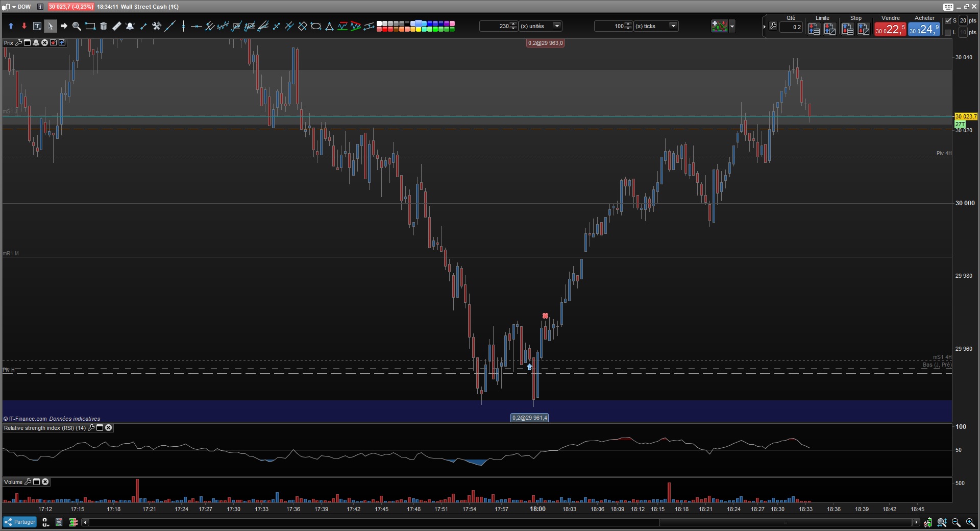Screen dimensions: 980x531
Task: Click the keyboard icon in title bar
Action: 948,7
